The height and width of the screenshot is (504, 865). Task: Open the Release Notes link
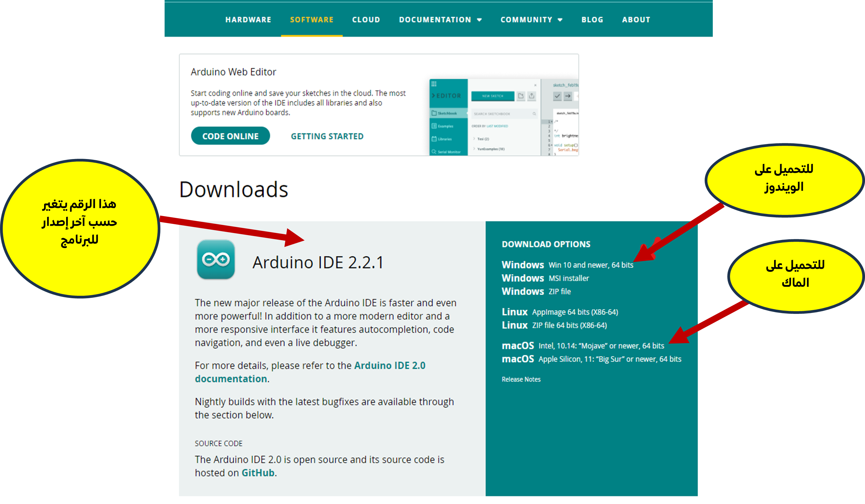click(x=521, y=379)
